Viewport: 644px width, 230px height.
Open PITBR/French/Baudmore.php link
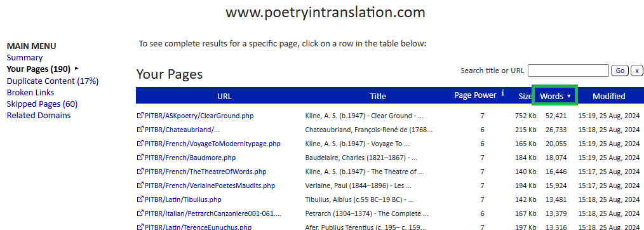coord(190,158)
